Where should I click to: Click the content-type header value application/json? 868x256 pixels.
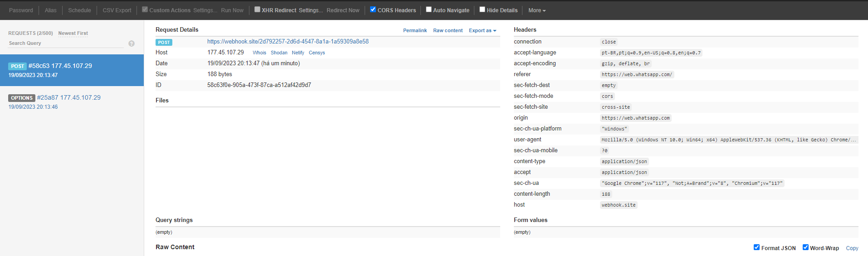624,161
